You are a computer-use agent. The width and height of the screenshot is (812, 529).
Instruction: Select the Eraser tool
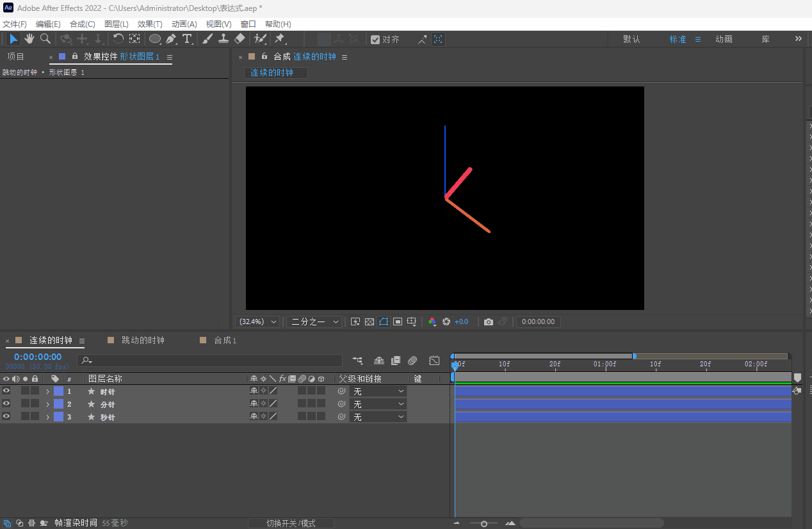pos(240,39)
